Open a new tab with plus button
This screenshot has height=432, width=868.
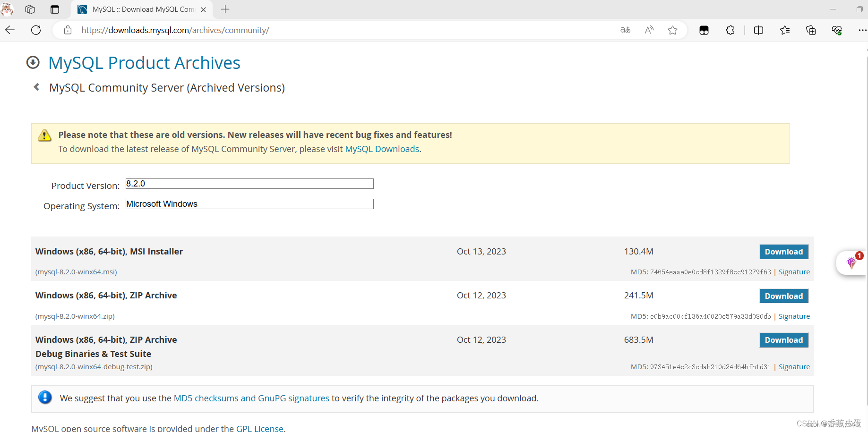coord(225,9)
